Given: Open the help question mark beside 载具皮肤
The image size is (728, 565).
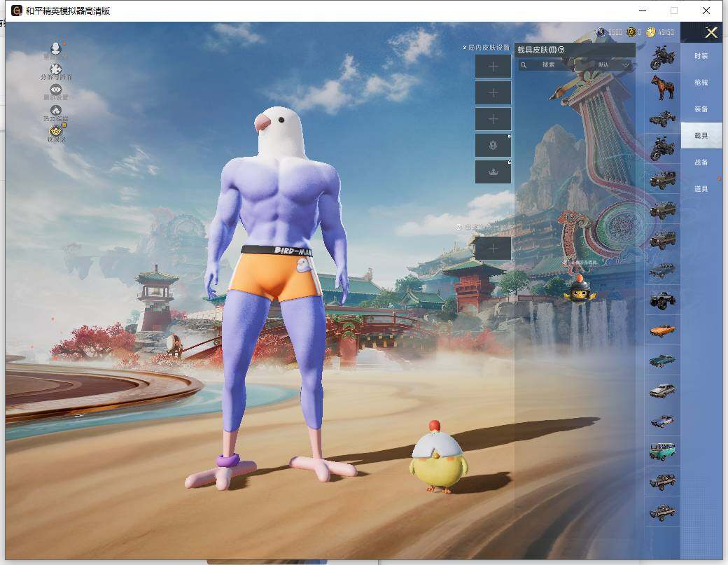Looking at the screenshot, I should [561, 50].
